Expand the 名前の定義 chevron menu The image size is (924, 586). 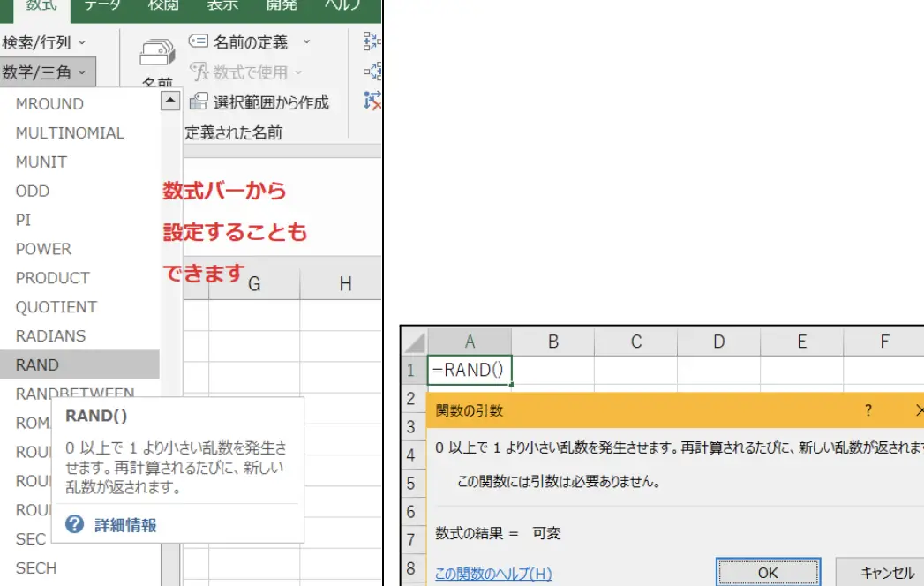point(304,41)
